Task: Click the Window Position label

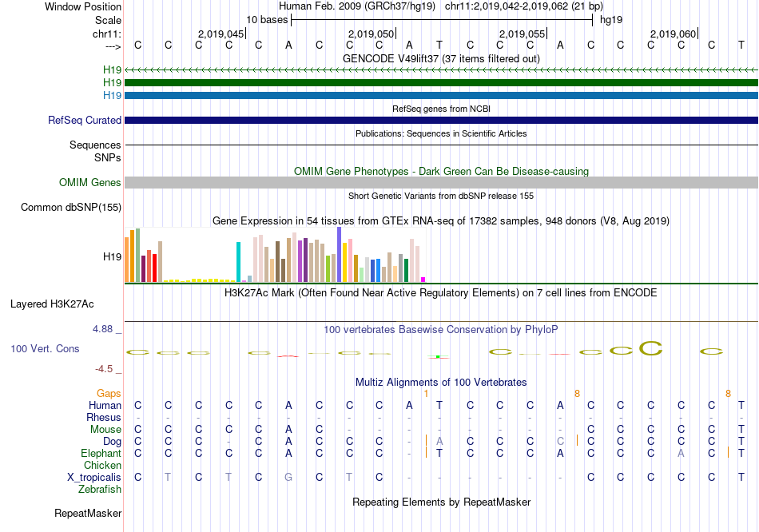Action: tap(83, 7)
